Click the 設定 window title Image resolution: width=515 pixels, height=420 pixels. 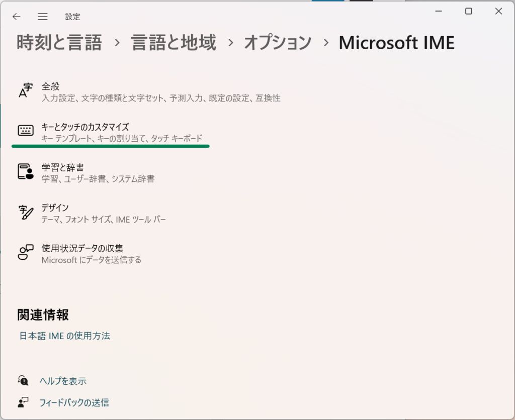coord(72,17)
